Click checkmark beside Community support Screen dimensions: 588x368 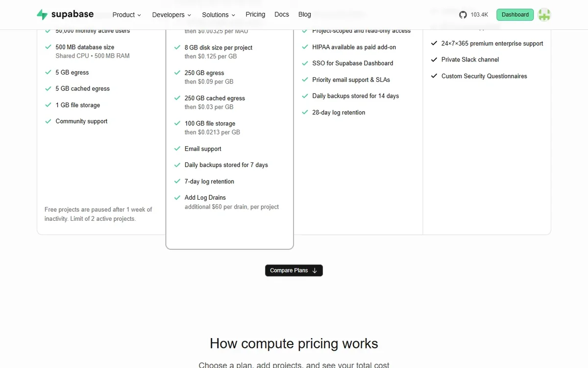[x=48, y=121]
